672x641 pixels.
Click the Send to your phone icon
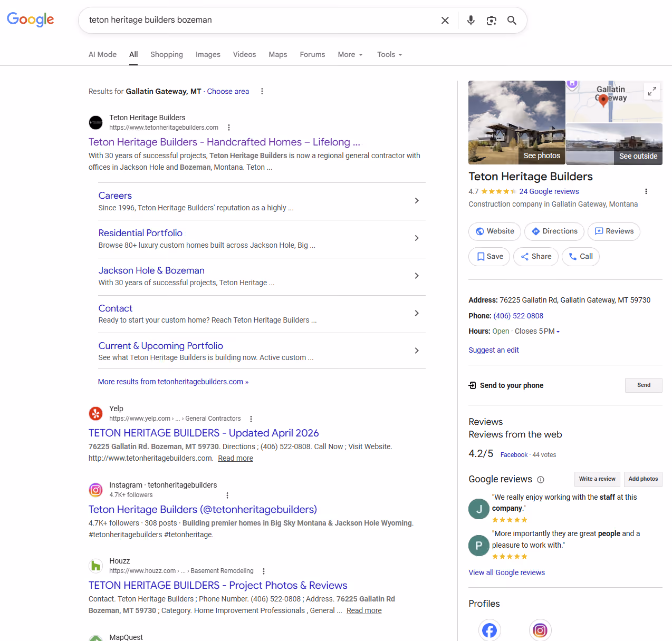(x=473, y=385)
